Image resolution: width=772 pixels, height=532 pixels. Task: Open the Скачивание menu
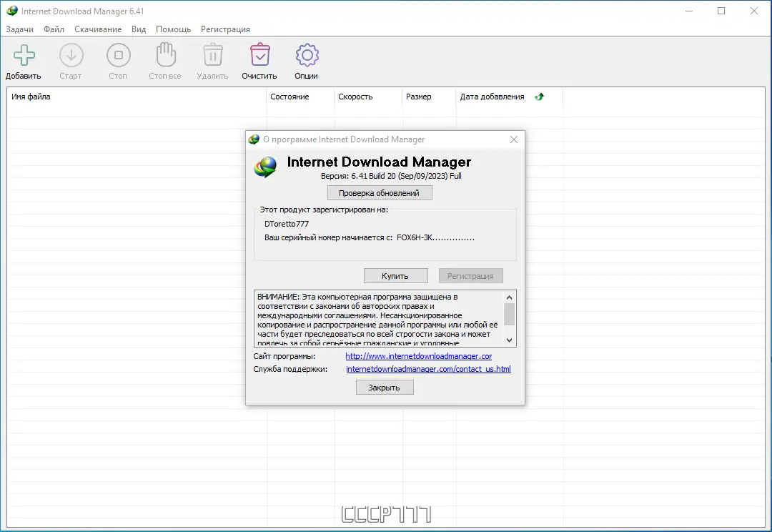(98, 29)
